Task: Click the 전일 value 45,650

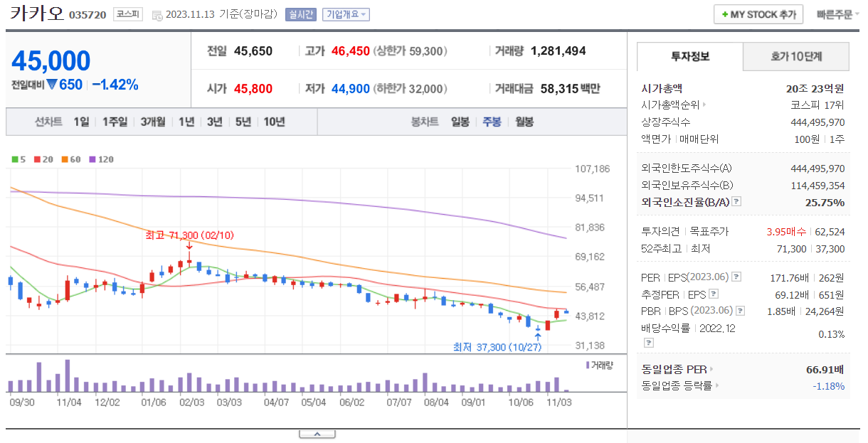Action: pos(253,51)
